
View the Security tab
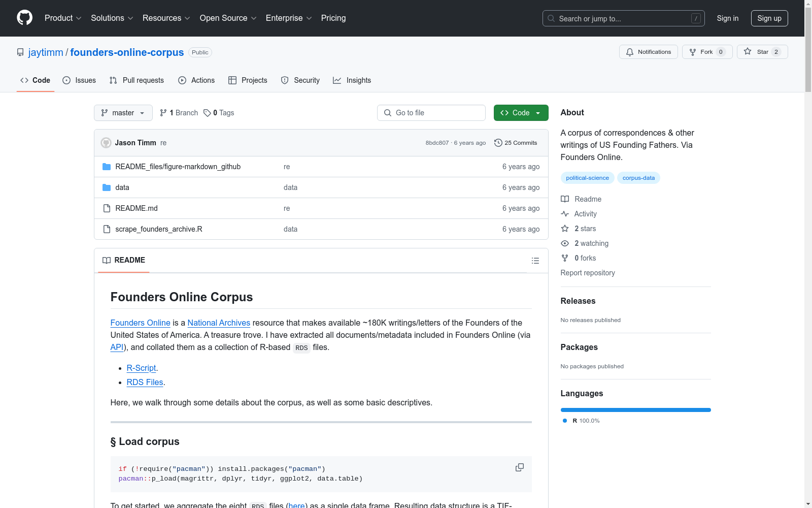(x=300, y=80)
